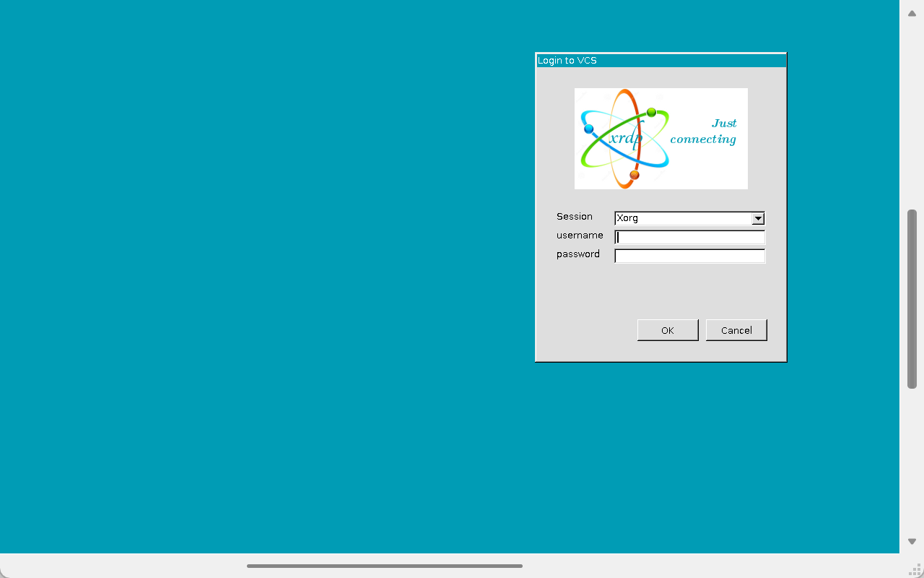
Task: Click the green sphere in xrdp logo
Action: [651, 112]
